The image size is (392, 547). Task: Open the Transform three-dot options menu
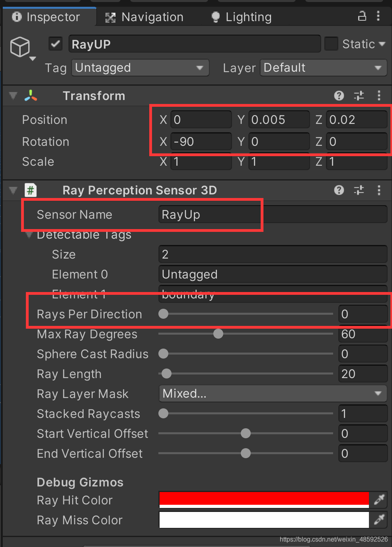click(378, 96)
